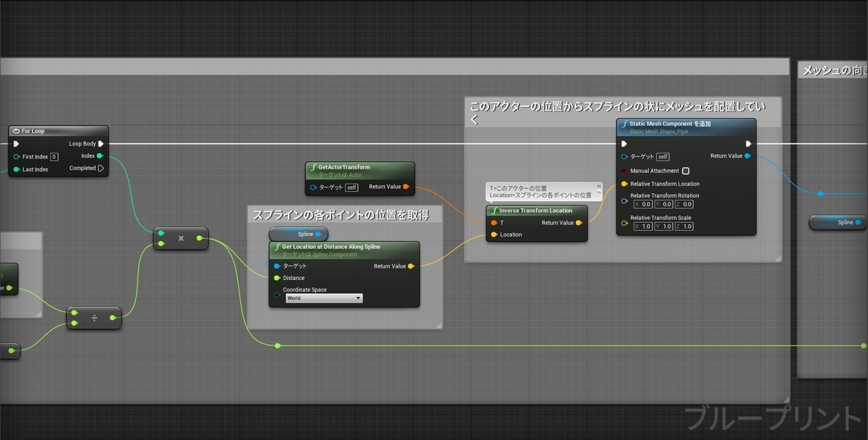Click the green reroute node on lower wire

point(277,345)
